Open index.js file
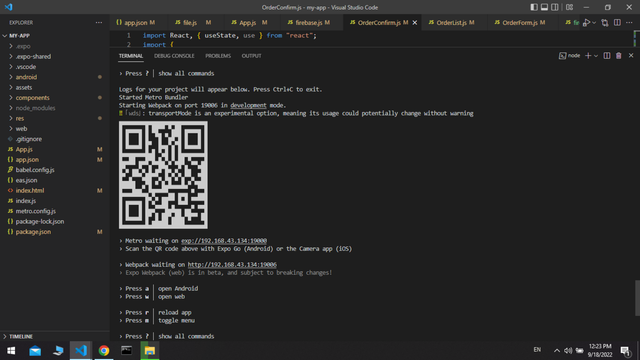Viewport: 640px width, 360px height. click(x=55, y=201)
